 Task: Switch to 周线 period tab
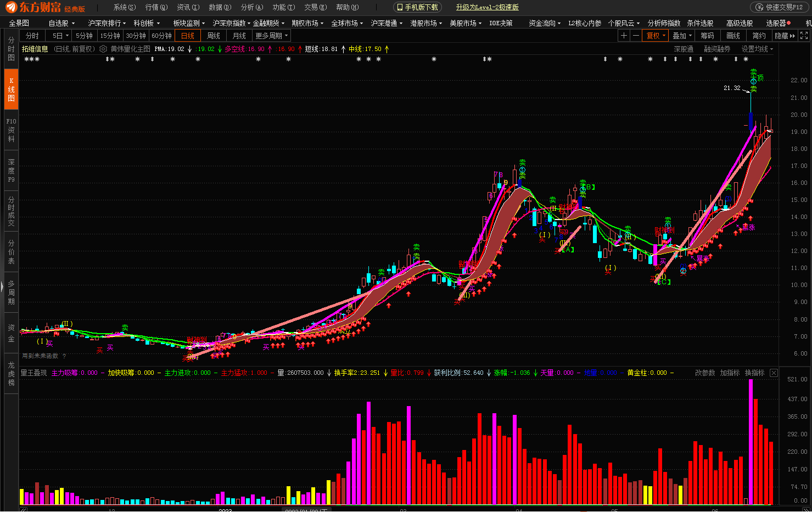click(214, 36)
